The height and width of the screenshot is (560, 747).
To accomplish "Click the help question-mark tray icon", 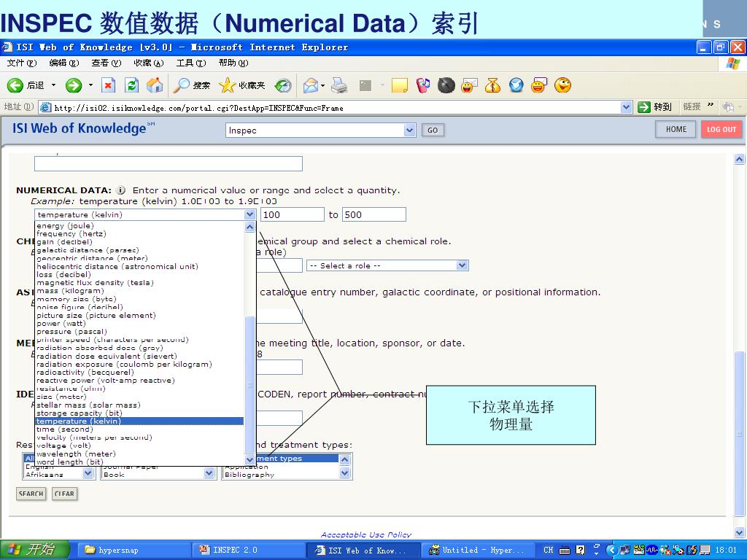I will (580, 550).
